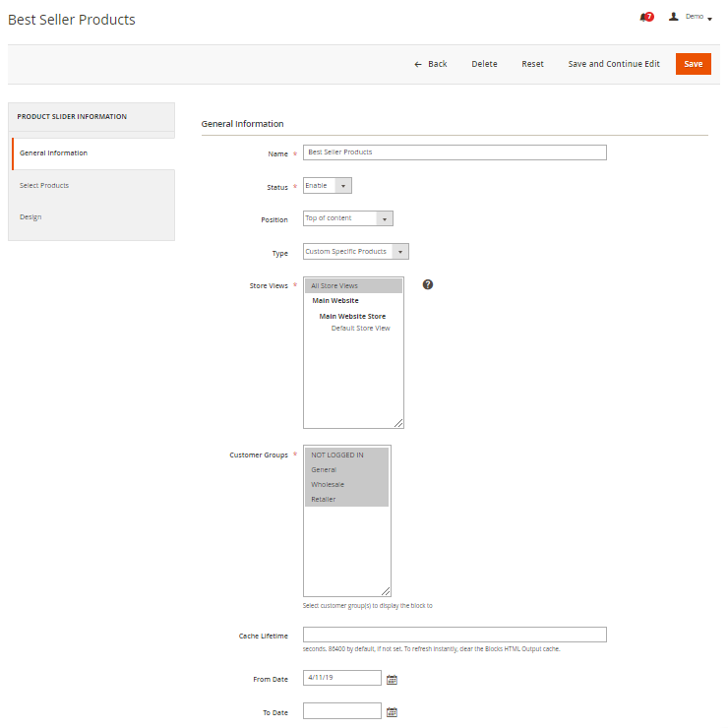Viewport: 728px width, 728px height.
Task: Open the Position dropdown
Action: pos(347,218)
